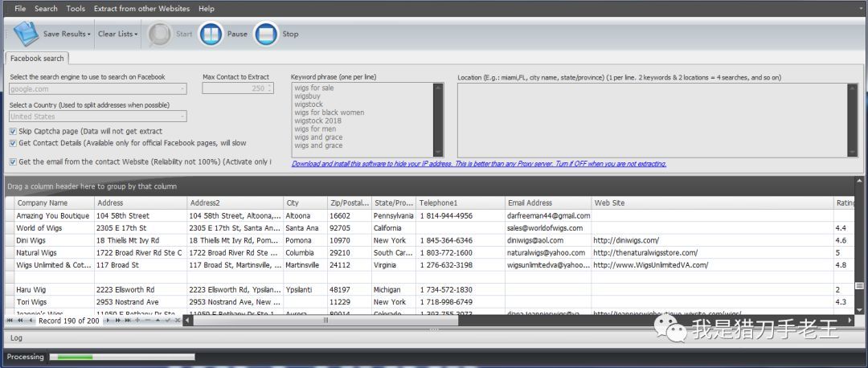The width and height of the screenshot is (868, 368).
Task: Click the Save Results book icon
Action: 26,33
